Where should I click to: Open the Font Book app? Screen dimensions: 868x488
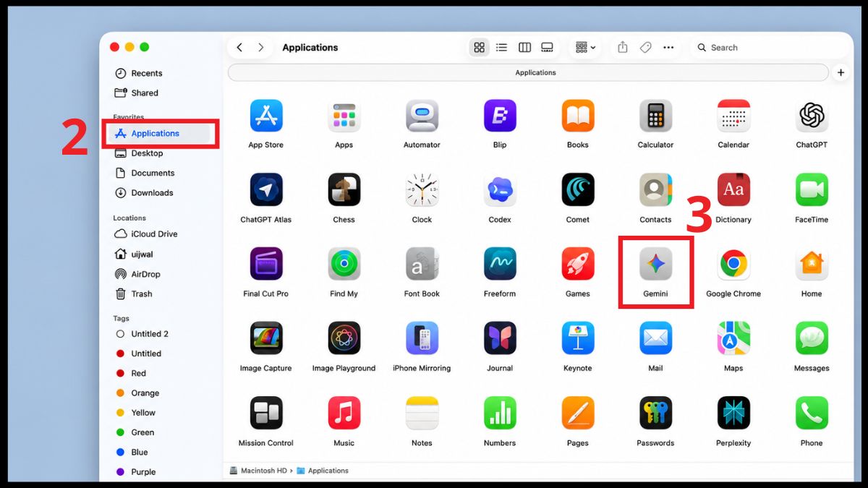pos(422,265)
